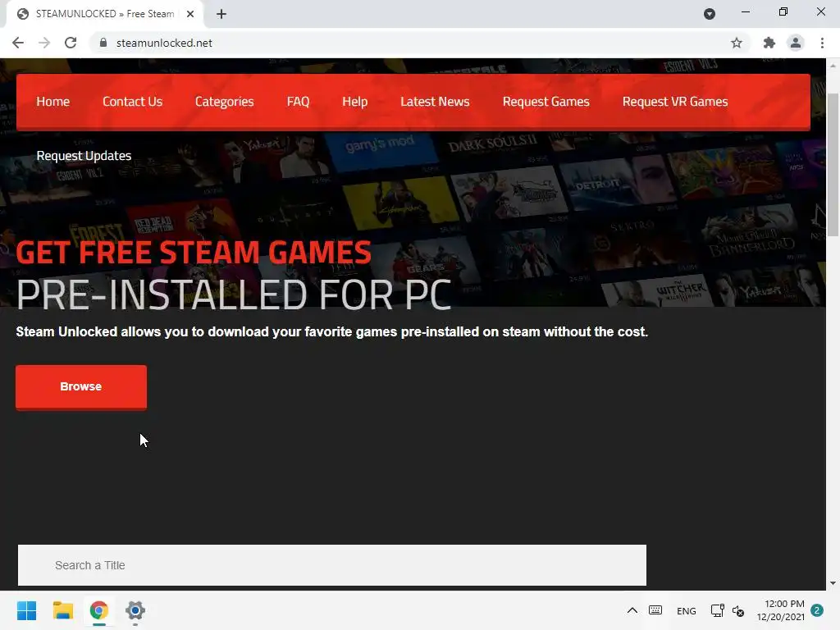Open the notification badge showing 2
Screen dimensions: 840x630
(x=817, y=610)
